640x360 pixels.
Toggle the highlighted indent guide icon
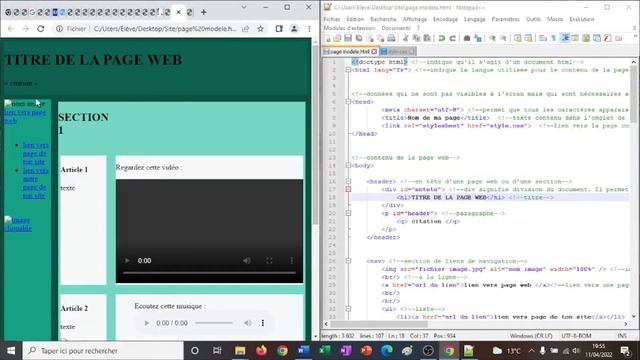565,38
